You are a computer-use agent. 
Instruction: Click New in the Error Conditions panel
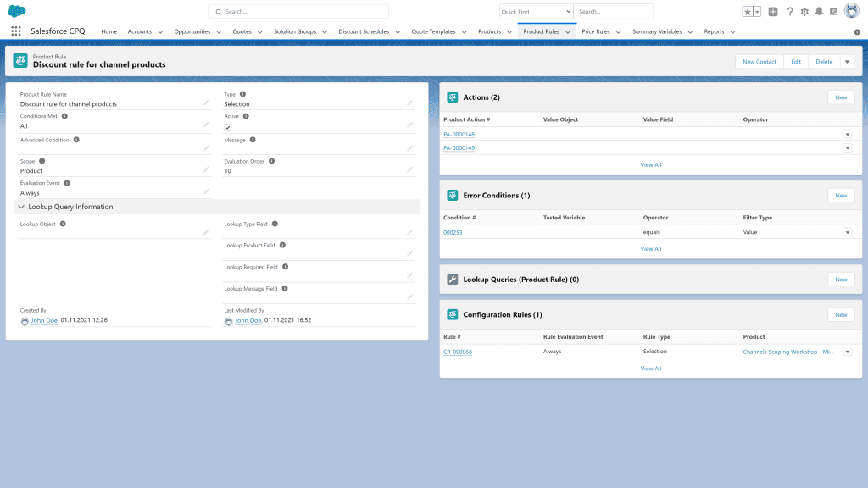[841, 196]
